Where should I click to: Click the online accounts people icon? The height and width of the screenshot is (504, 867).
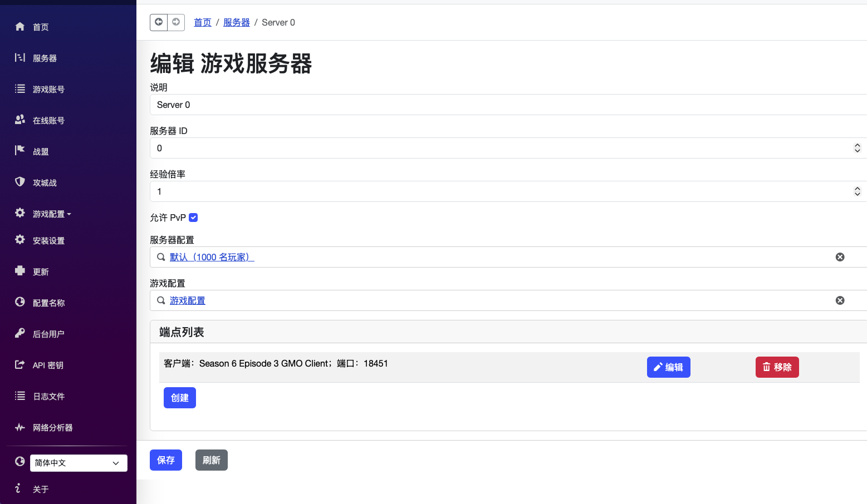click(x=20, y=120)
